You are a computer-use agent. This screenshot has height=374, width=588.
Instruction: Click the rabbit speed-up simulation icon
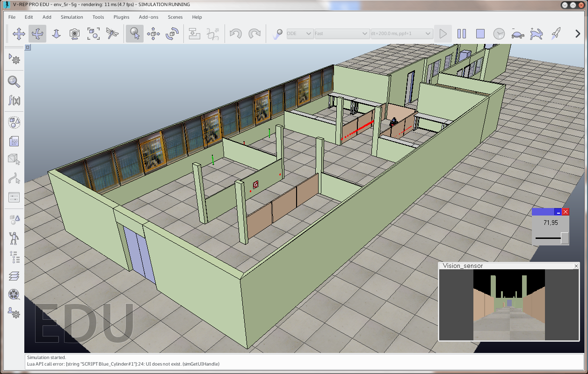click(x=536, y=34)
